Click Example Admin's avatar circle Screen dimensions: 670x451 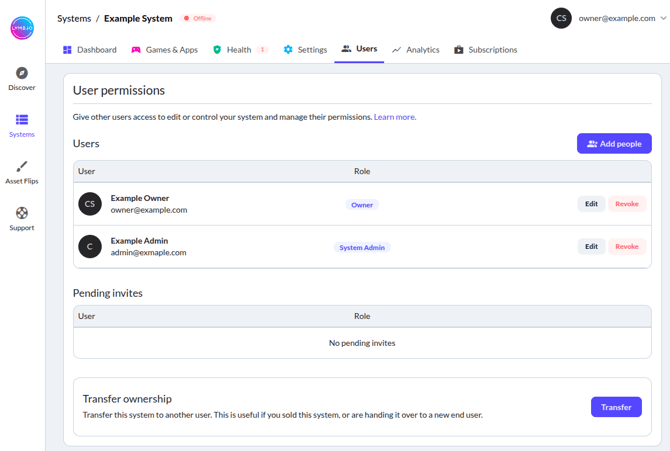90,246
